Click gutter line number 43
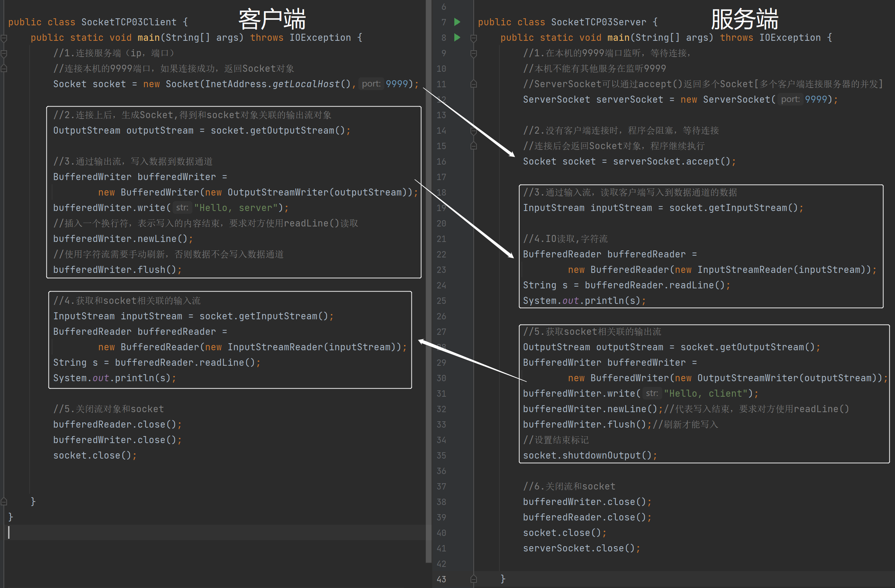Viewport: 895px width, 588px height. click(x=441, y=579)
